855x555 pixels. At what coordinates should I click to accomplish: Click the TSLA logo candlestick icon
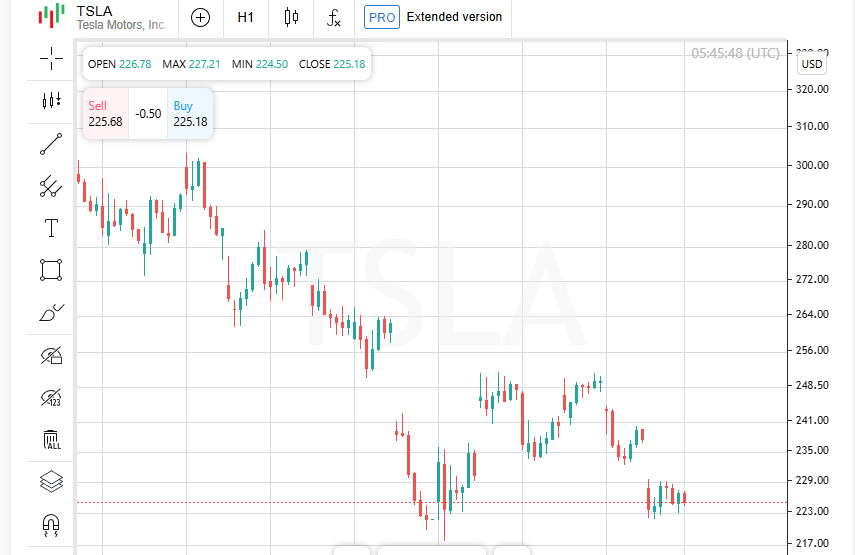(52, 16)
